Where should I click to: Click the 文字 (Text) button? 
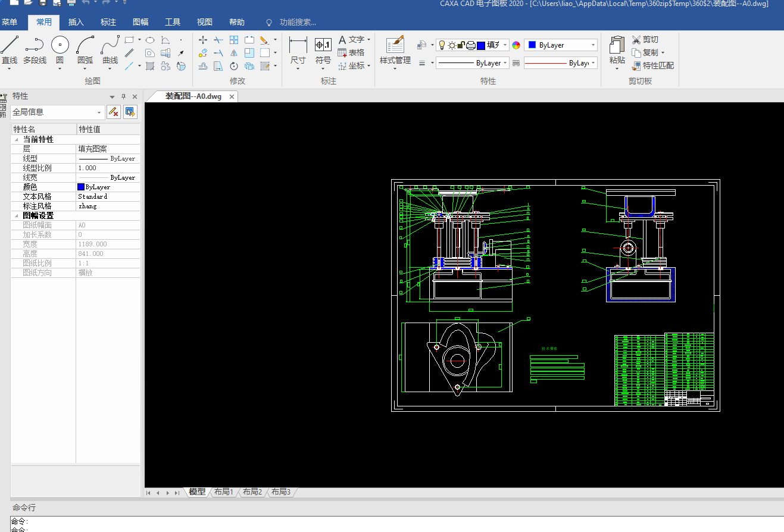(351, 40)
